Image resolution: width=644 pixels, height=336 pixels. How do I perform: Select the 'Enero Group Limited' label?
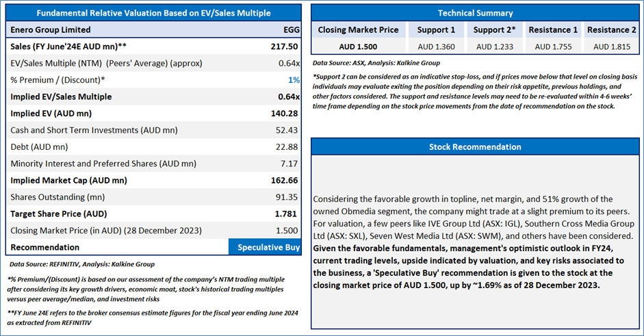pos(51,30)
